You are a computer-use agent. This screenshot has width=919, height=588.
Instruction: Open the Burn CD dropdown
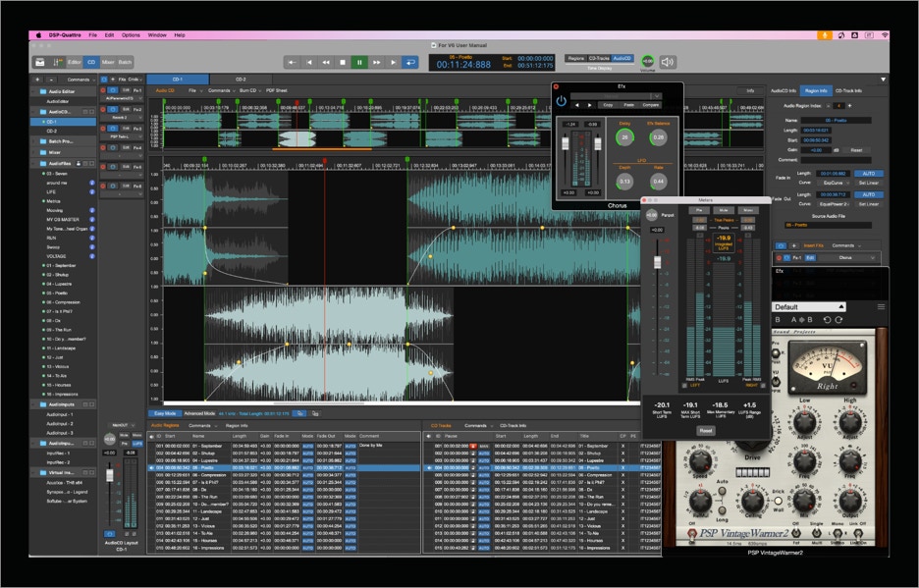click(x=249, y=90)
